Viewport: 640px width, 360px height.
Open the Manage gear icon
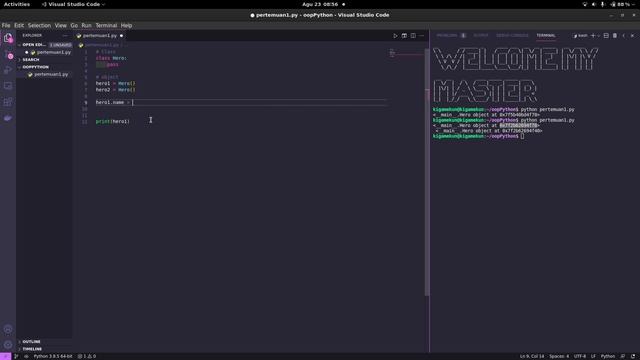[8, 345]
